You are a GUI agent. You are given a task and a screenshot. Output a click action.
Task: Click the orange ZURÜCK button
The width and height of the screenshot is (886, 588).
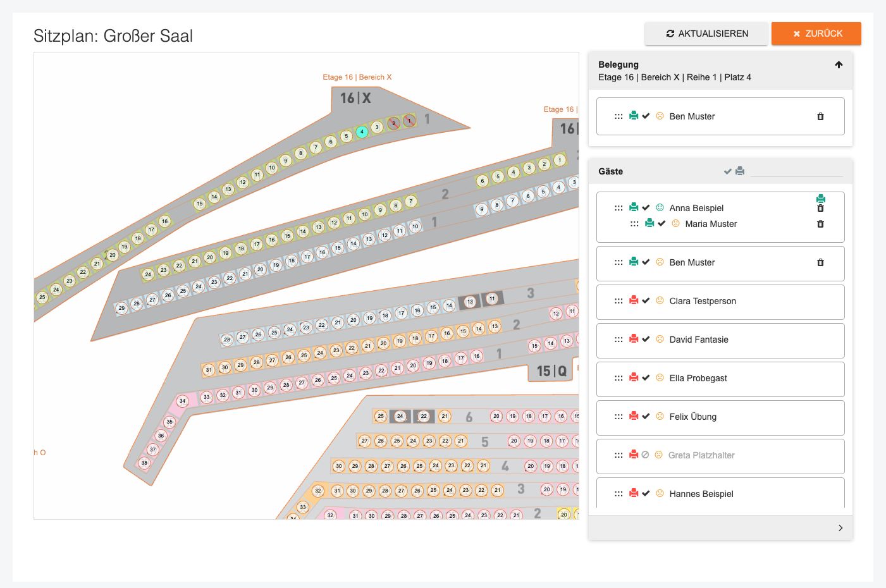click(x=816, y=34)
